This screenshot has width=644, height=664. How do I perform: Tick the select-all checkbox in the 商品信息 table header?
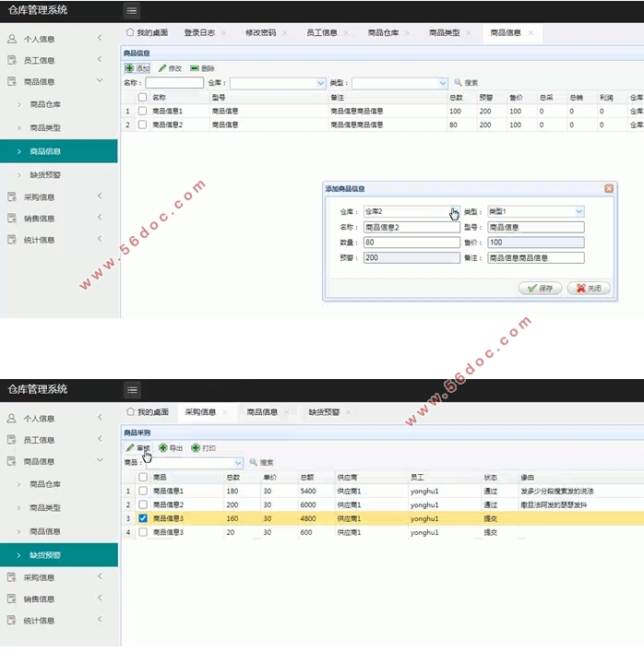click(142, 98)
